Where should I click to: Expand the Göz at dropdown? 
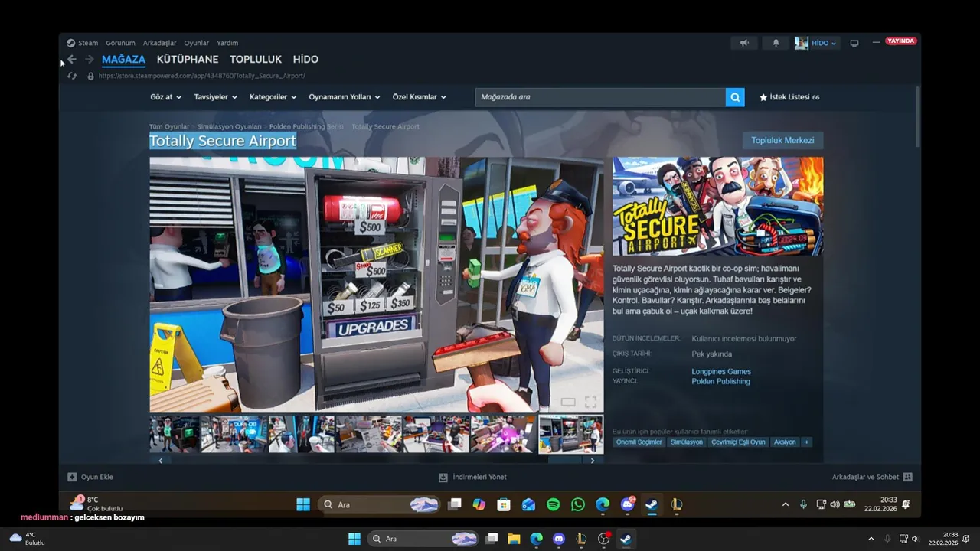tap(166, 97)
